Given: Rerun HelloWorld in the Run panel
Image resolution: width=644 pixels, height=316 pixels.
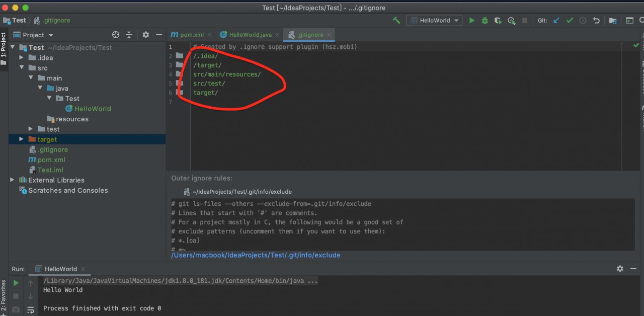Looking at the screenshot, I should coord(16,283).
